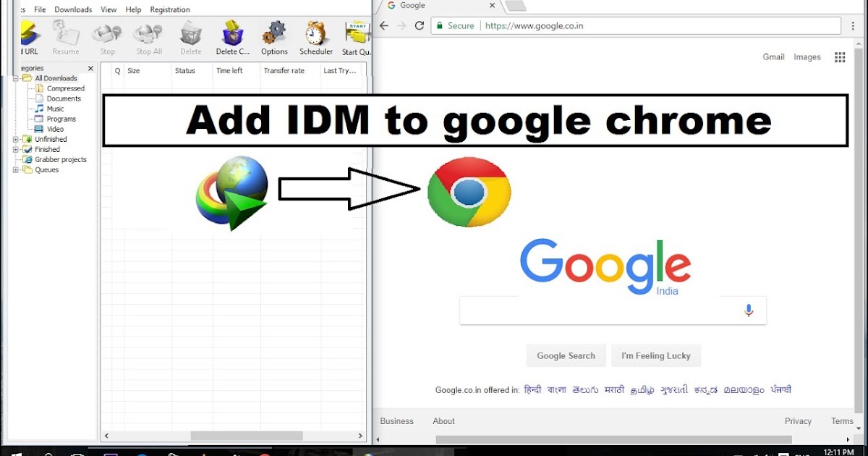This screenshot has height=456, width=868.
Task: Click the voice search microphone icon
Action: click(749, 311)
